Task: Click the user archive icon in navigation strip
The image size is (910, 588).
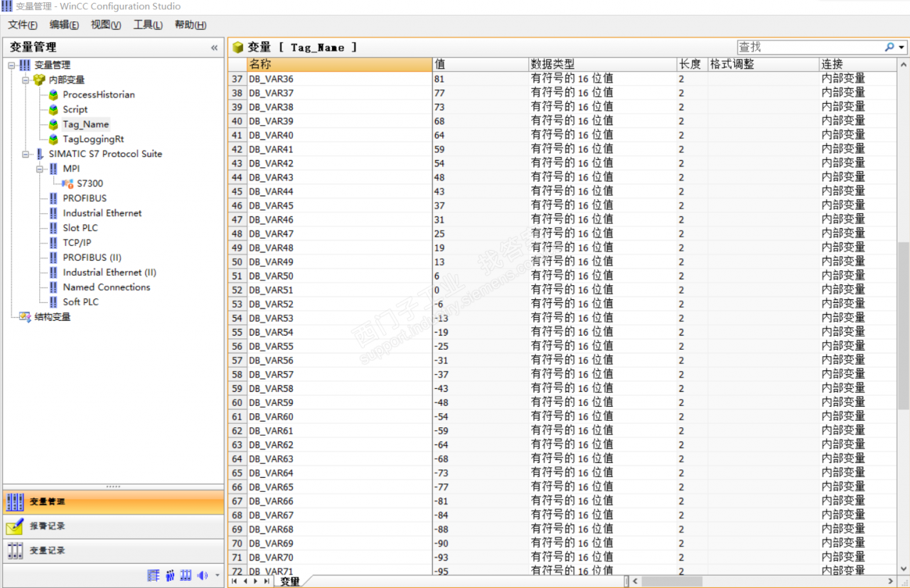Action: coord(186,575)
